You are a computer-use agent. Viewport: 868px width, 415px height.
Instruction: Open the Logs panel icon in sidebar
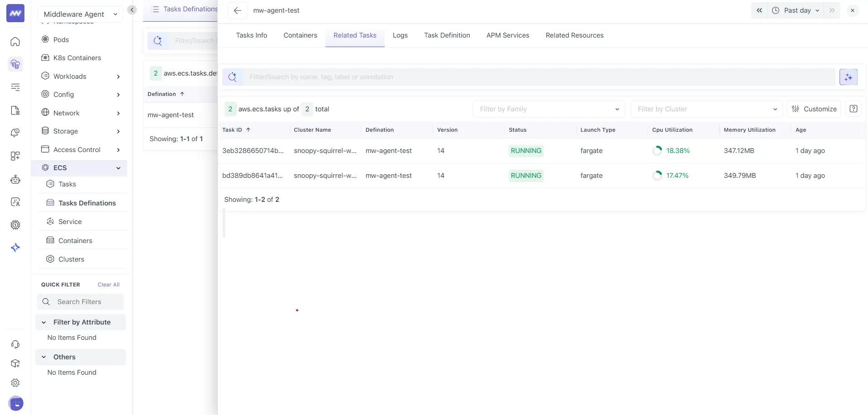[x=15, y=87]
